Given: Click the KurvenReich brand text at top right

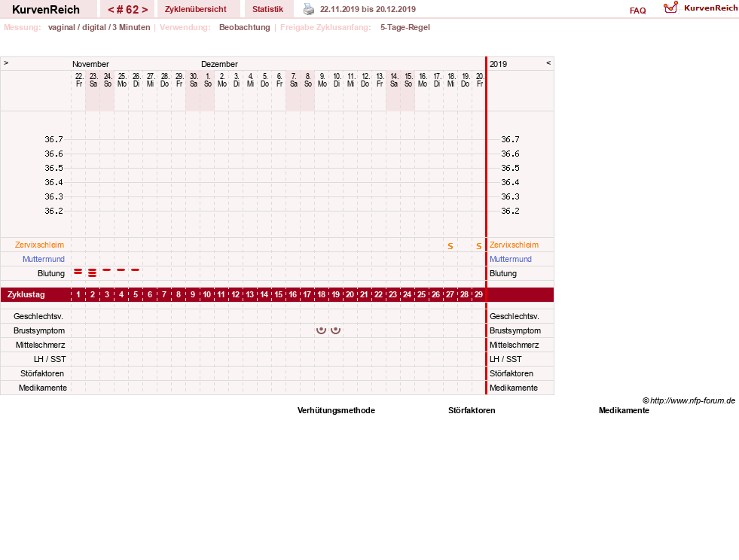Looking at the screenshot, I should (x=710, y=8).
